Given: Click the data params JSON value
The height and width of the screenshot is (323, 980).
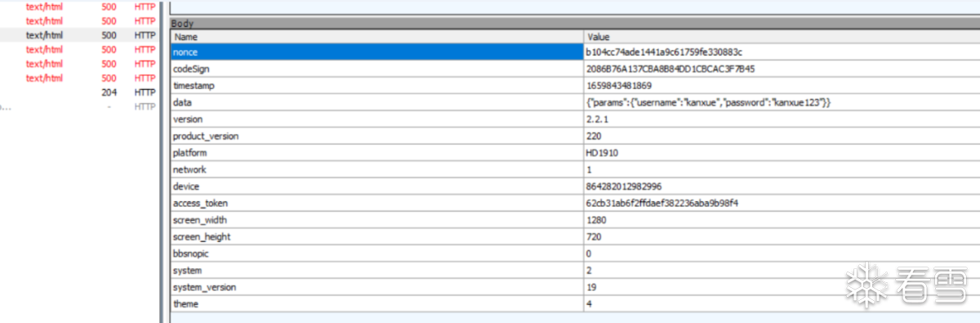Looking at the screenshot, I should pyautogui.click(x=709, y=102).
